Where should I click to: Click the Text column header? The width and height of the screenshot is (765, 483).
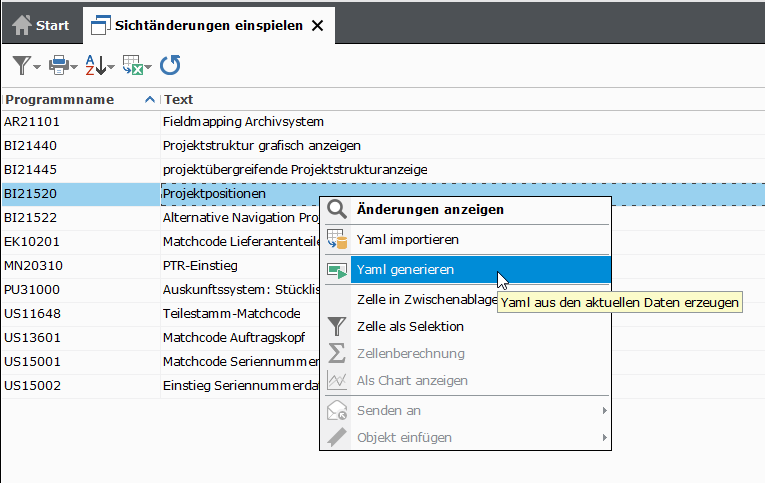[x=179, y=99]
